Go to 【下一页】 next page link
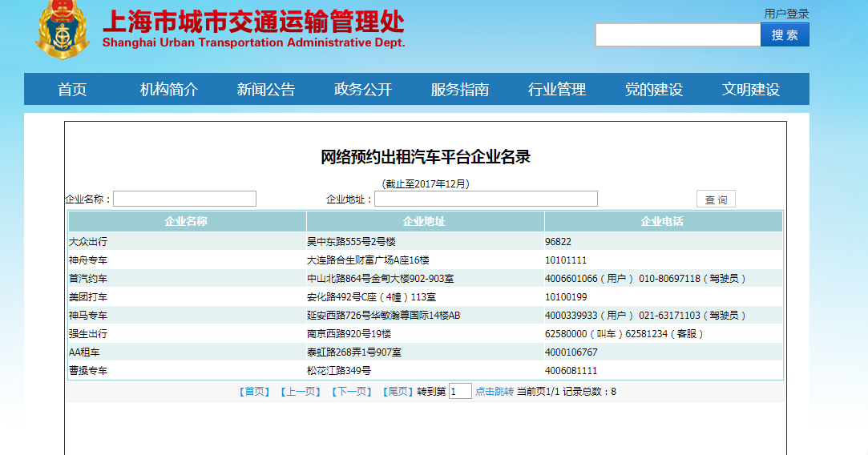868x455 pixels. pos(352,392)
